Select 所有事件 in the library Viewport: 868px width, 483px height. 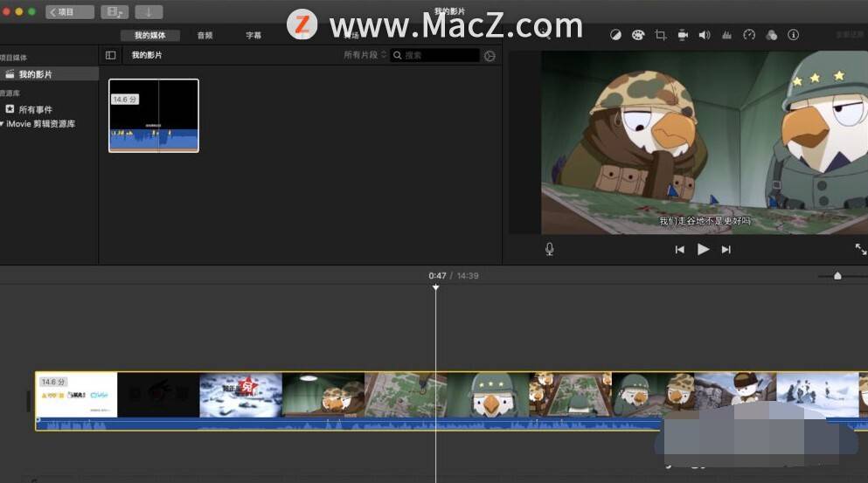click(36, 109)
